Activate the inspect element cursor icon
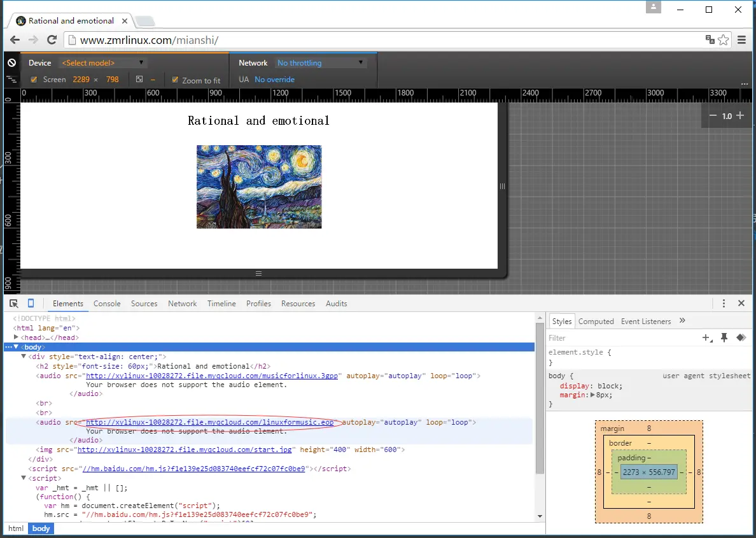This screenshot has width=756, height=538. (x=13, y=304)
